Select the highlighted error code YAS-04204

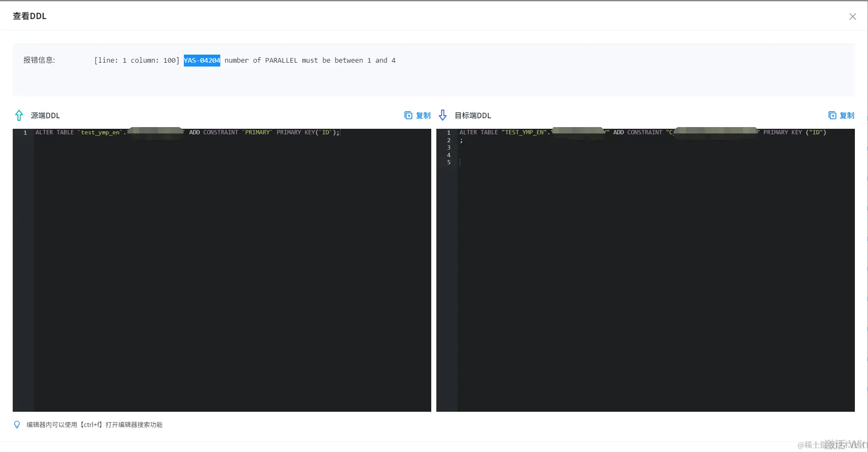tap(202, 60)
